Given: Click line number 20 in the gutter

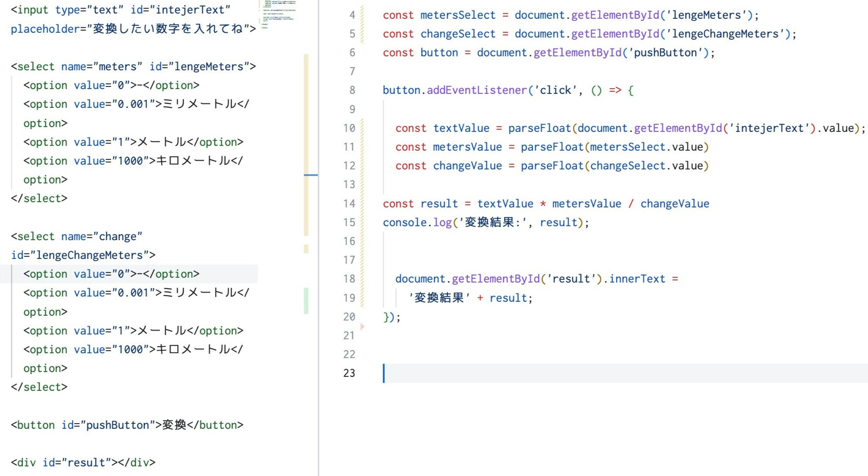Looking at the screenshot, I should pyautogui.click(x=349, y=317).
